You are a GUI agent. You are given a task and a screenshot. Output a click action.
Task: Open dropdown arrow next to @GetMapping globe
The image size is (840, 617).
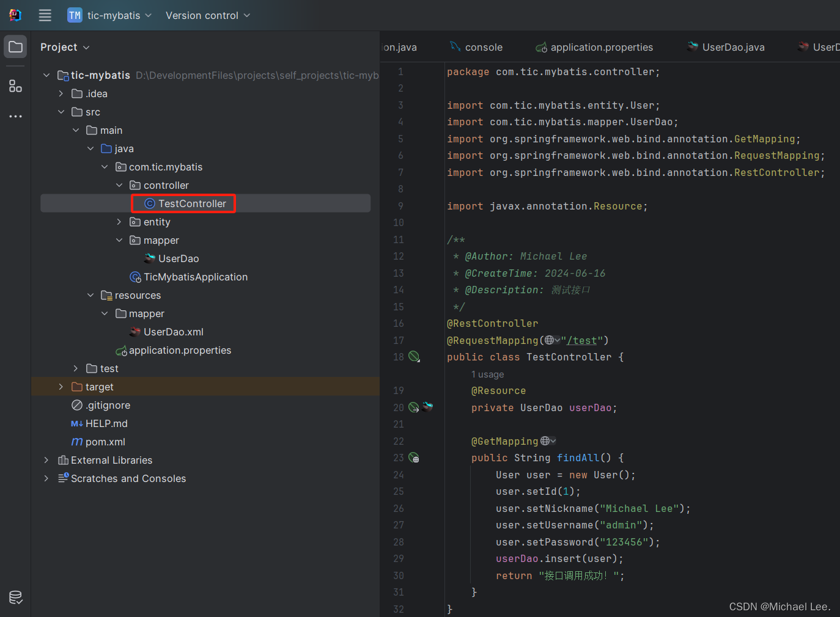click(553, 441)
